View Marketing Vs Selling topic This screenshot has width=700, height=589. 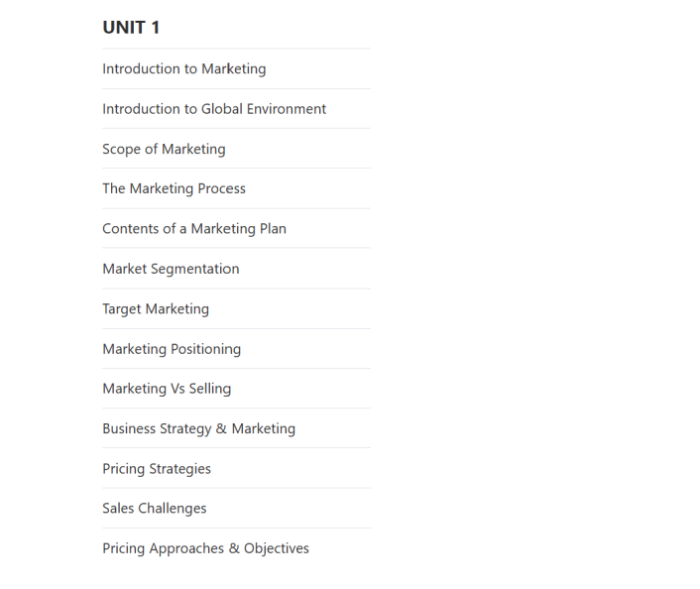point(167,389)
